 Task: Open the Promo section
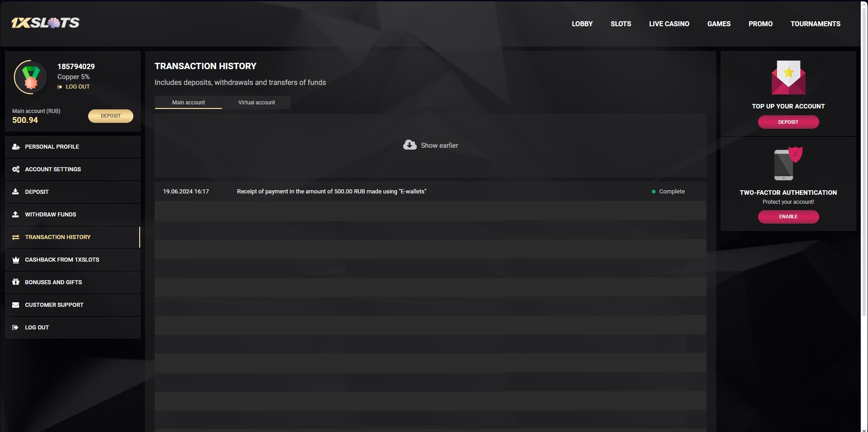click(760, 24)
